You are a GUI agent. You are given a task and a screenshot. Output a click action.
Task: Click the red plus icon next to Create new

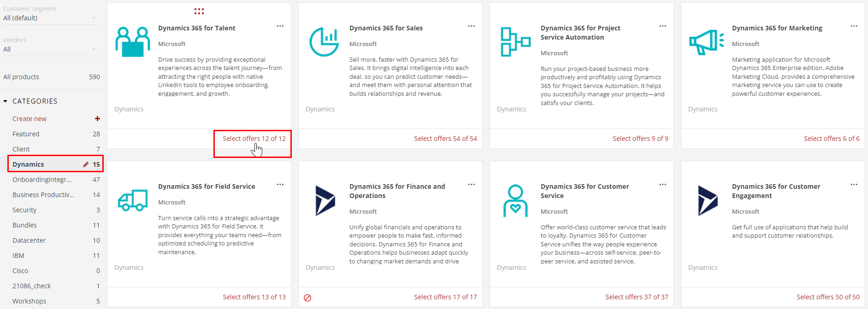pos(97,119)
